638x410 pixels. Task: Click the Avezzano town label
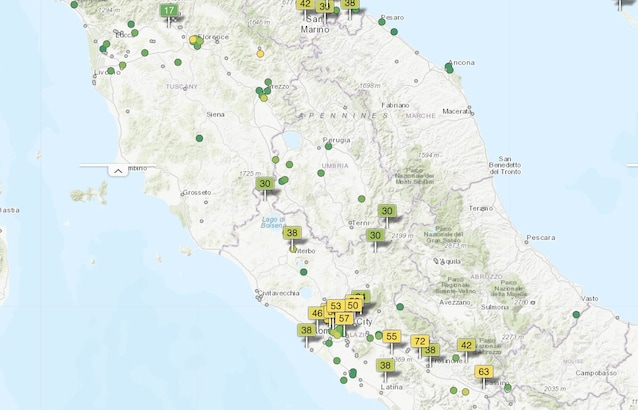(455, 303)
